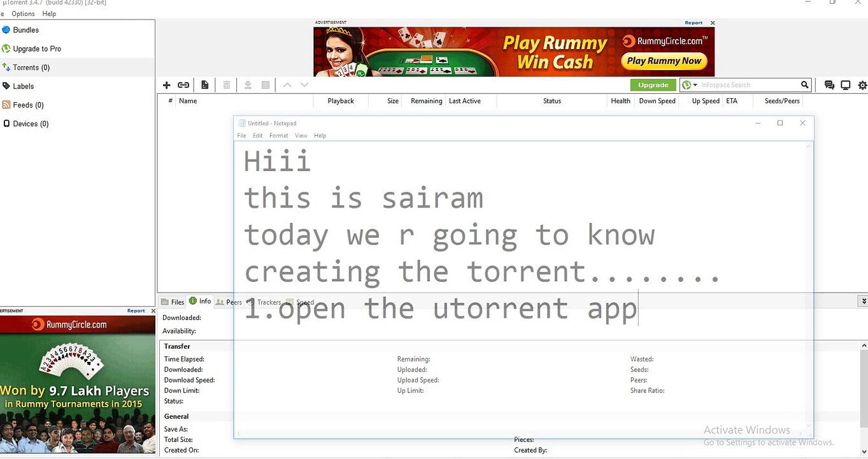The image size is (868, 459).
Task: Click in the Infospace Search field
Action: click(749, 85)
